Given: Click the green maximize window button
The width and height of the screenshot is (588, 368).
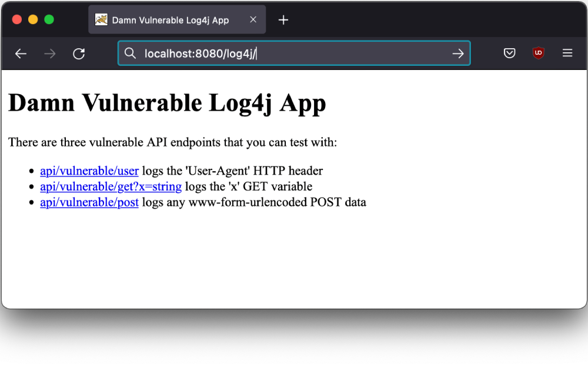Looking at the screenshot, I should tap(49, 19).
